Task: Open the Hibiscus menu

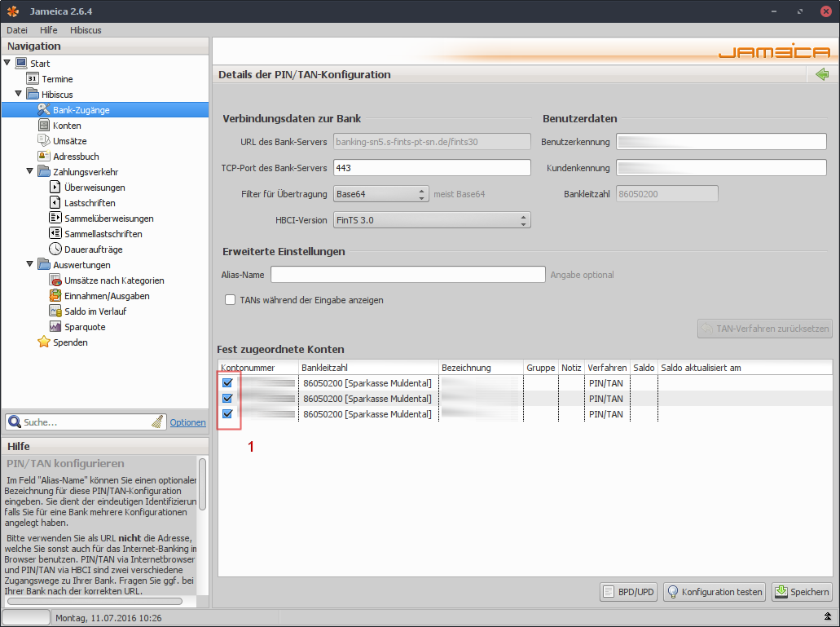Action: (x=86, y=30)
